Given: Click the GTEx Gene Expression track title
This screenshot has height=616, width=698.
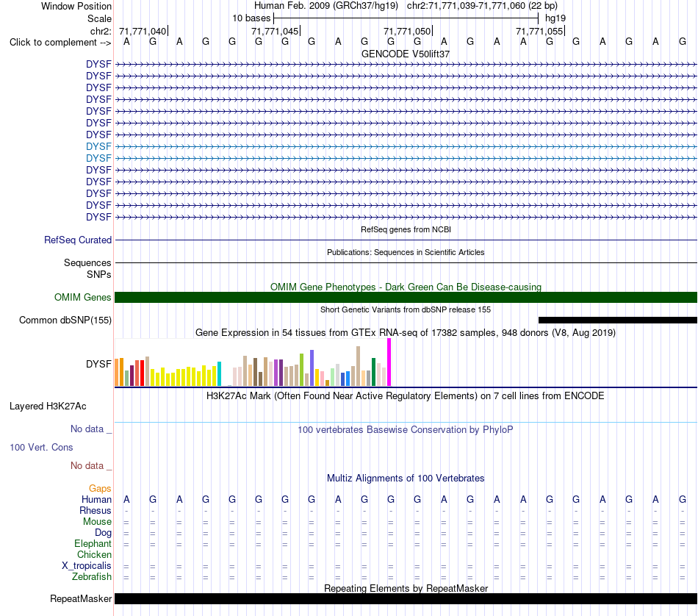Looking at the screenshot, I should click(x=406, y=333).
